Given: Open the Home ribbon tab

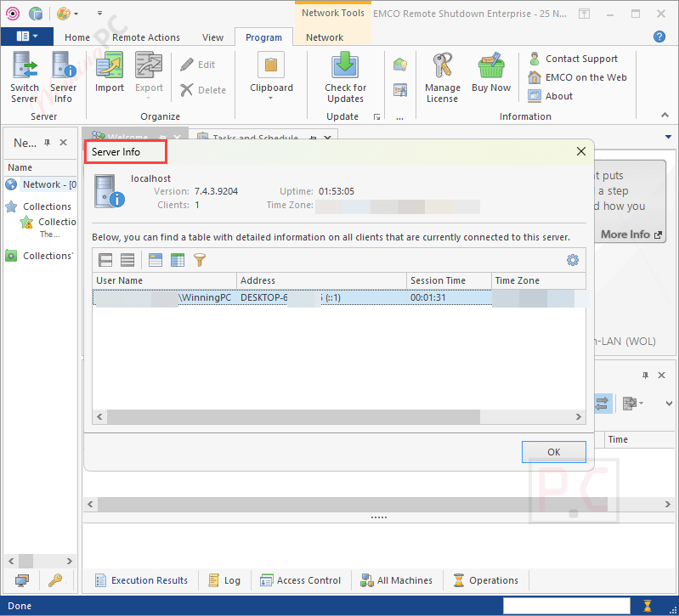Looking at the screenshot, I should [x=77, y=37].
